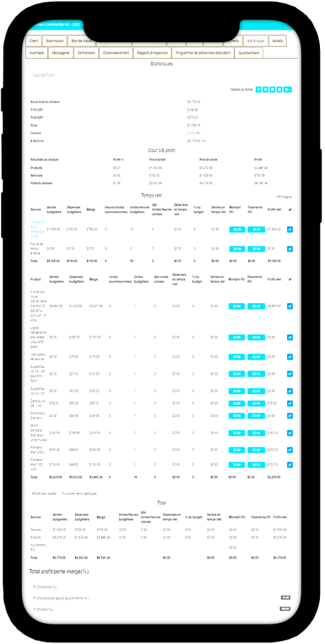Expand the Affichage dropdown
Viewport: 325px width, 644px height.
(x=284, y=197)
